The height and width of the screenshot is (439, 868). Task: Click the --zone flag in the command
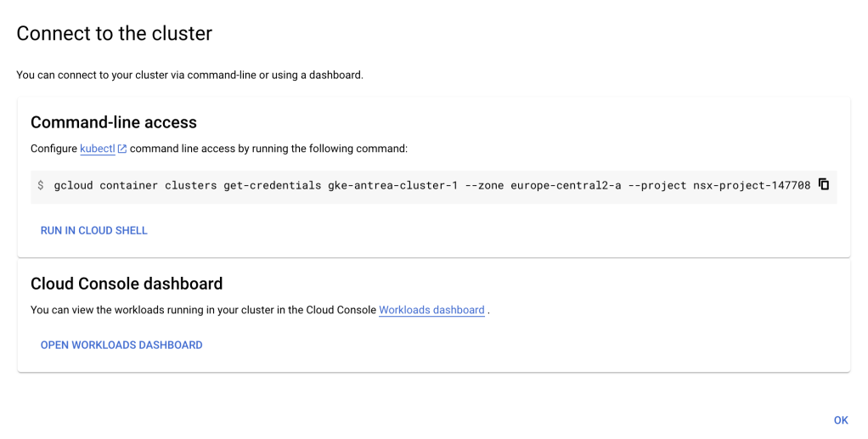click(485, 185)
